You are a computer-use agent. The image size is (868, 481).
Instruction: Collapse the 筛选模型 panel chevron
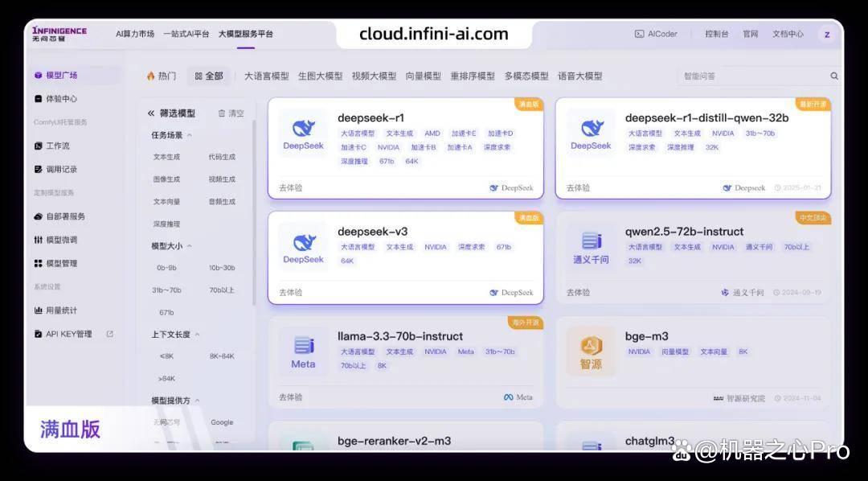pos(151,113)
